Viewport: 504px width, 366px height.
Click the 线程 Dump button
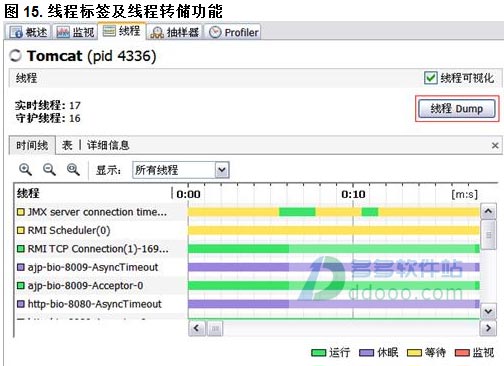(x=457, y=109)
